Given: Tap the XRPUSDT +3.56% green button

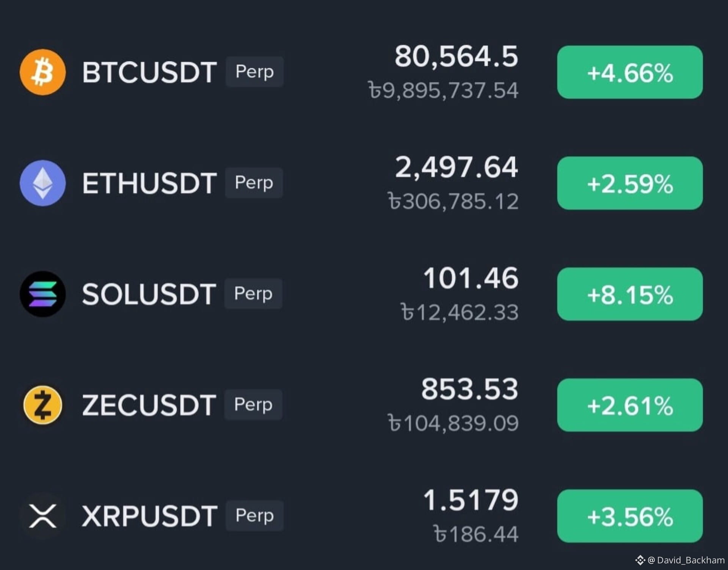Looking at the screenshot, I should click(x=630, y=516).
